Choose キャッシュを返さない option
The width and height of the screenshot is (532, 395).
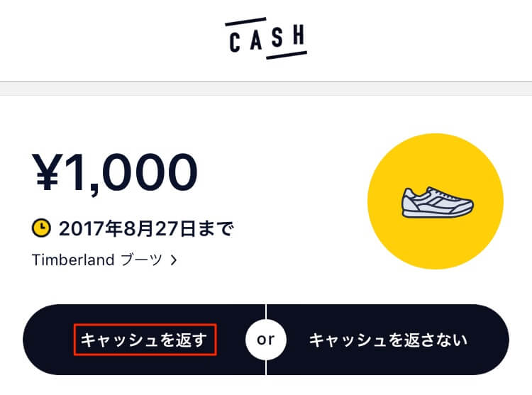tap(388, 340)
